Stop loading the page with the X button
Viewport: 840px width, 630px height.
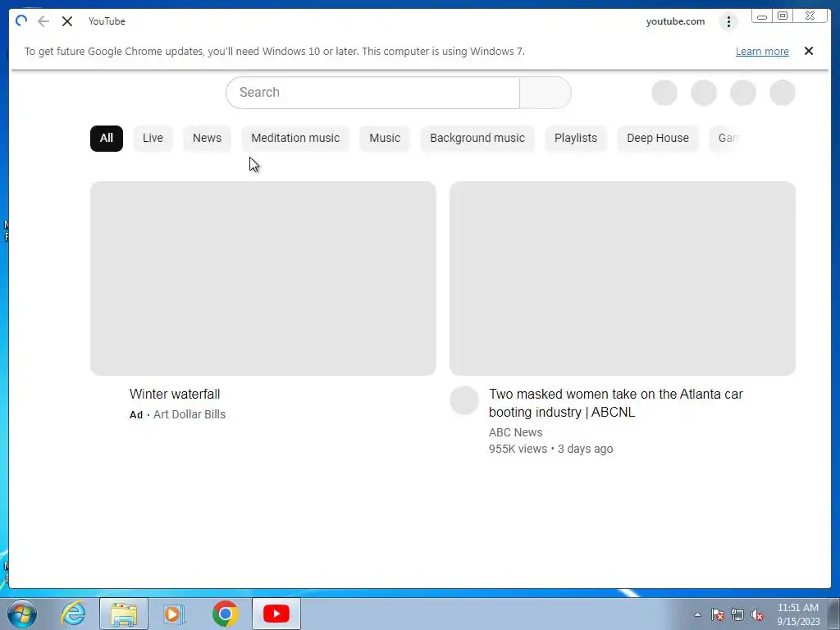[x=67, y=21]
